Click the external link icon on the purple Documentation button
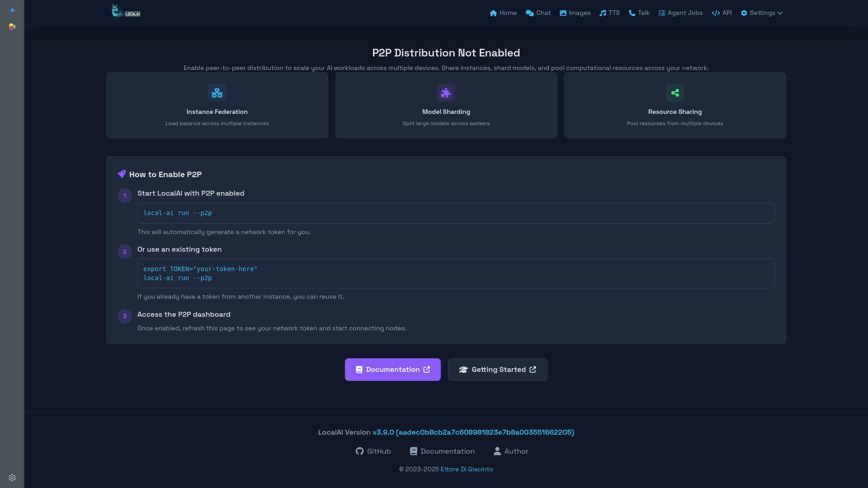Image resolution: width=868 pixels, height=488 pixels. (x=427, y=370)
